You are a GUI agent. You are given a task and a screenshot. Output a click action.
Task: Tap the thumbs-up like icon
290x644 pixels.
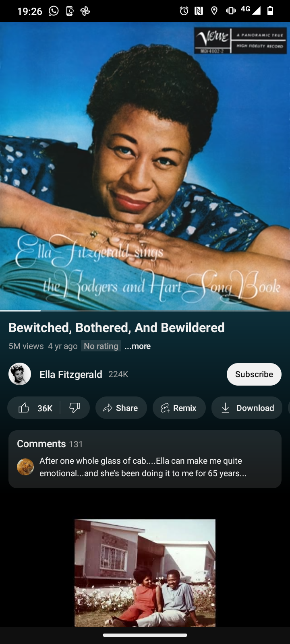(x=24, y=408)
